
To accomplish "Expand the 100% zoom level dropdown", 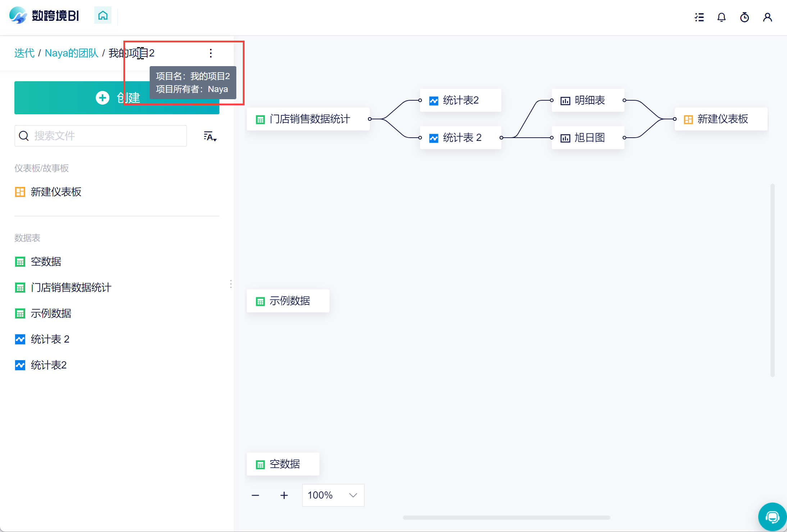I will 333,495.
